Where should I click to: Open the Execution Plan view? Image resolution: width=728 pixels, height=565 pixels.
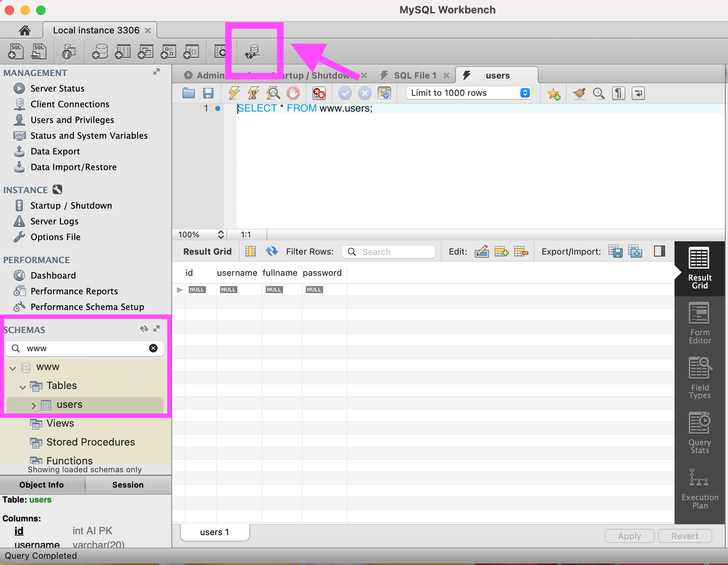(700, 488)
